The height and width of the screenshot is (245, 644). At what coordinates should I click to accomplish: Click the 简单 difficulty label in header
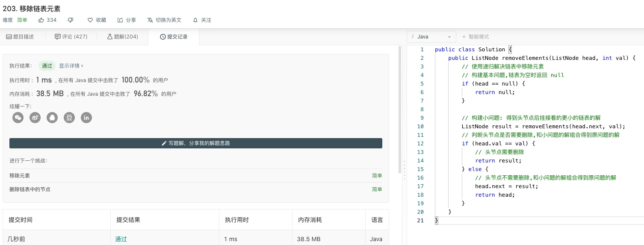pyautogui.click(x=22, y=20)
